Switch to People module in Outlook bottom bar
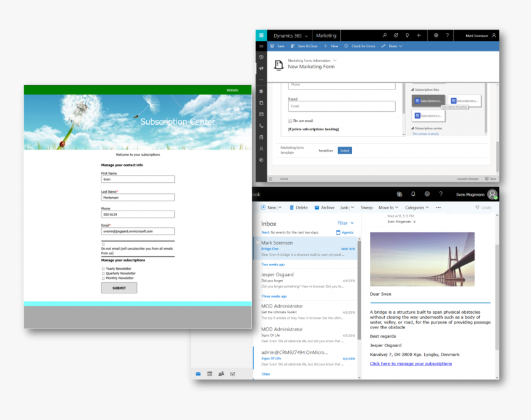 pyautogui.click(x=221, y=374)
